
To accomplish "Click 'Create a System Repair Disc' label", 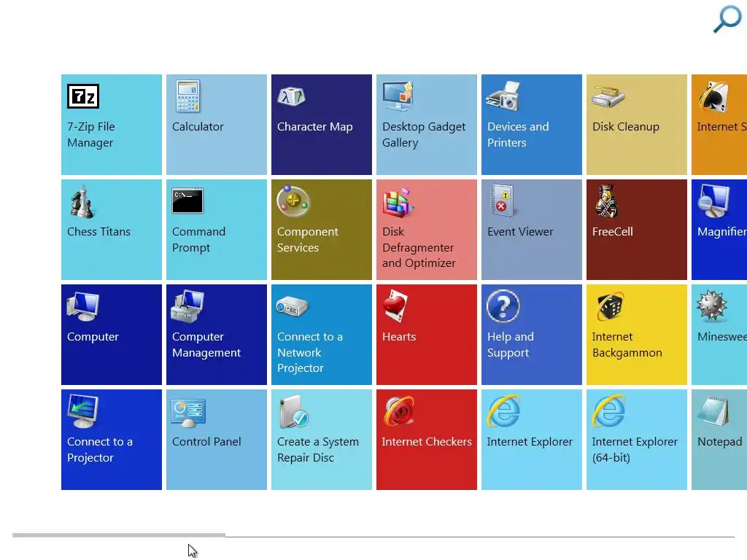I will pos(318,449).
